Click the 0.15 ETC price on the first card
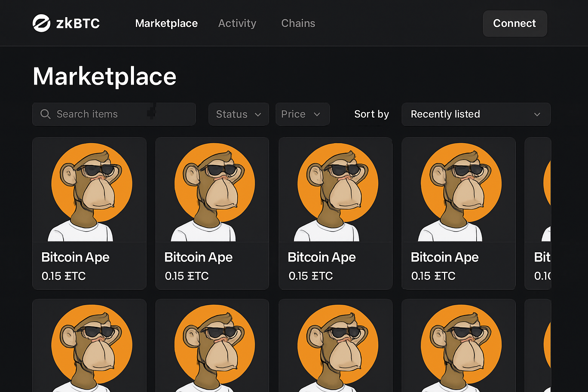The height and width of the screenshot is (392, 588). pos(64,276)
